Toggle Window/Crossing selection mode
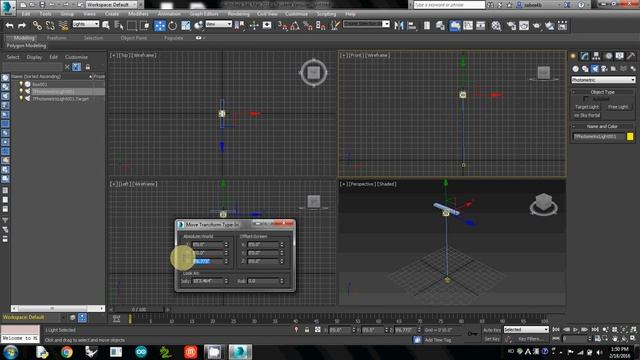 (x=144, y=26)
